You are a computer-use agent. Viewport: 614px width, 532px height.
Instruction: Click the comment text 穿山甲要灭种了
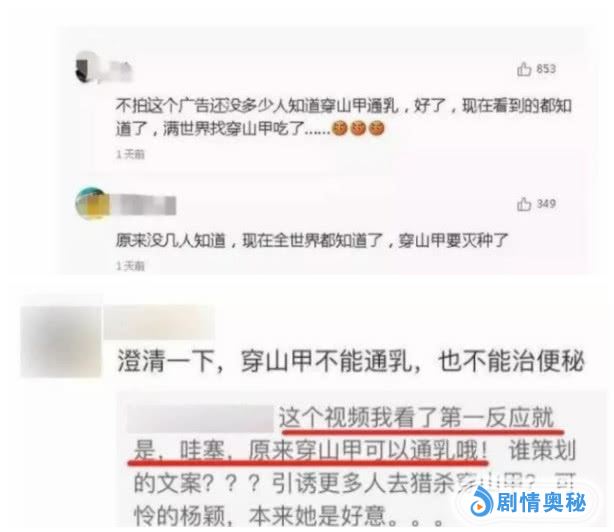pyautogui.click(x=453, y=240)
